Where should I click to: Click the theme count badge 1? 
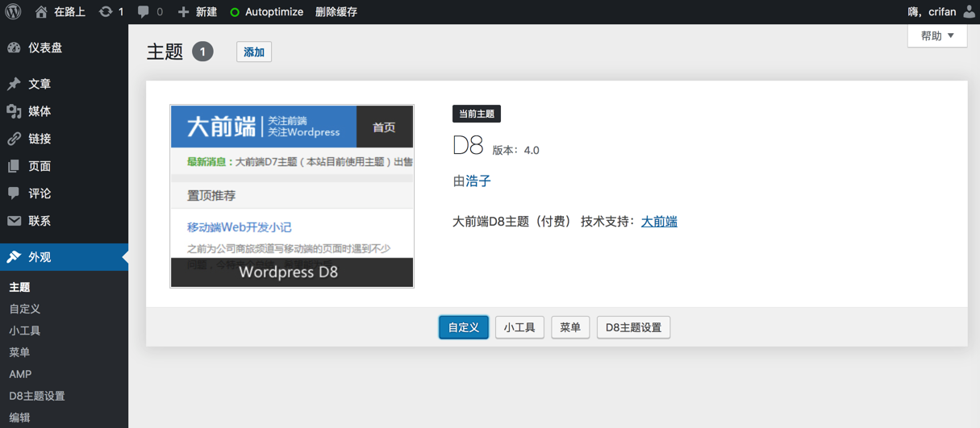click(x=202, y=52)
